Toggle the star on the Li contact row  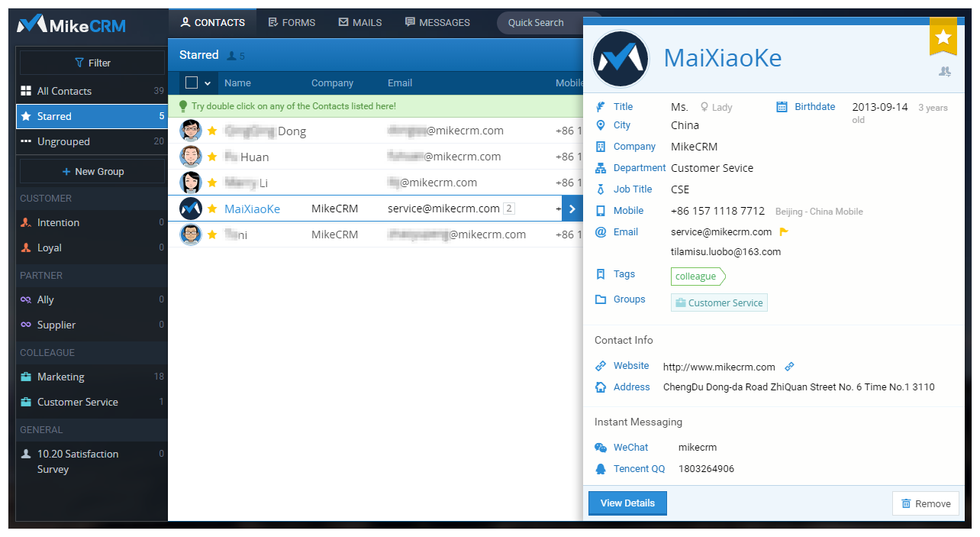[212, 183]
